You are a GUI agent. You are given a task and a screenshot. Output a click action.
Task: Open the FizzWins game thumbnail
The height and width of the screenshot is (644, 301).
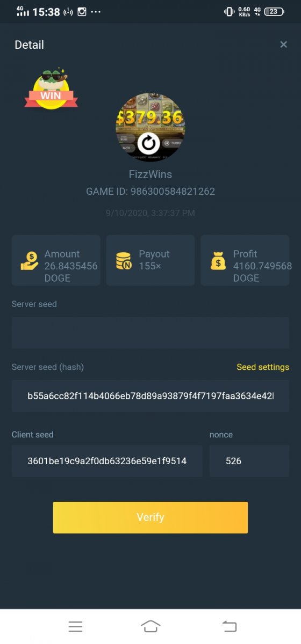[150, 127]
